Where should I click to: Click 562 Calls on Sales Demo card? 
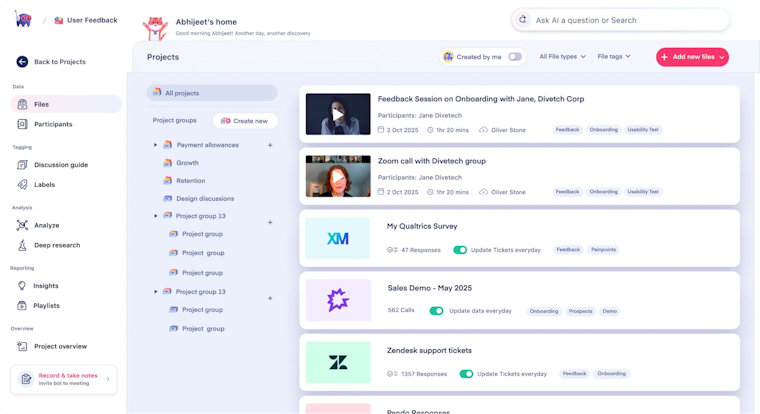tap(401, 310)
